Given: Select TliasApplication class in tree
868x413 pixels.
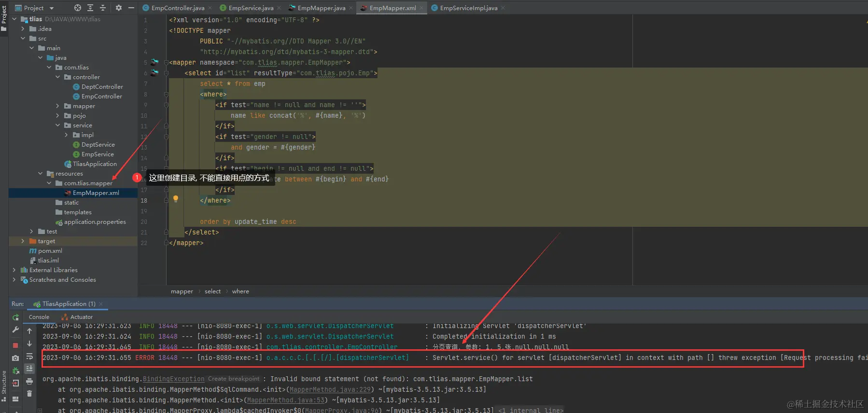Looking at the screenshot, I should (95, 164).
